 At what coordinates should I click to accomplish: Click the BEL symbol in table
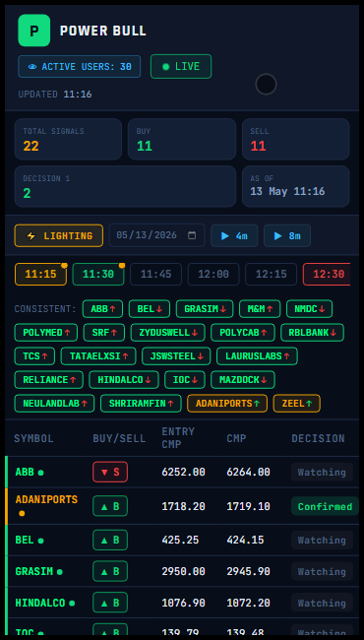coord(25,540)
